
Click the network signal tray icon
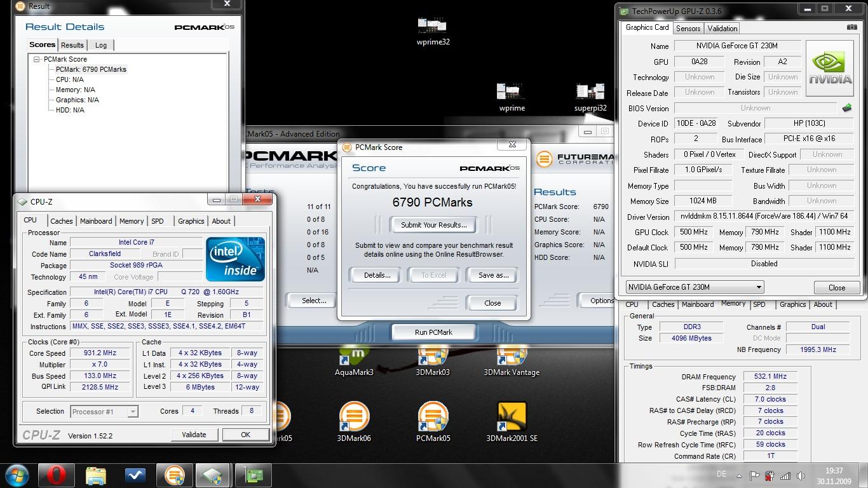pos(785,475)
